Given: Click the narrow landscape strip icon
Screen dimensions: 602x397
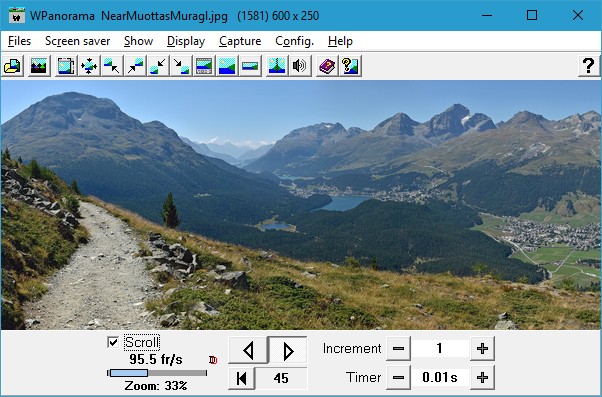Looking at the screenshot, I should click(250, 66).
